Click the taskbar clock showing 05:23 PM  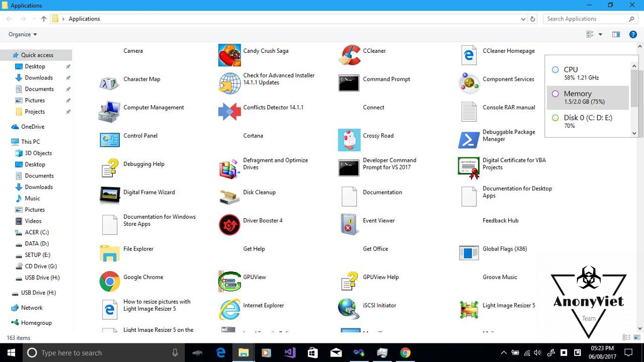pos(602,352)
